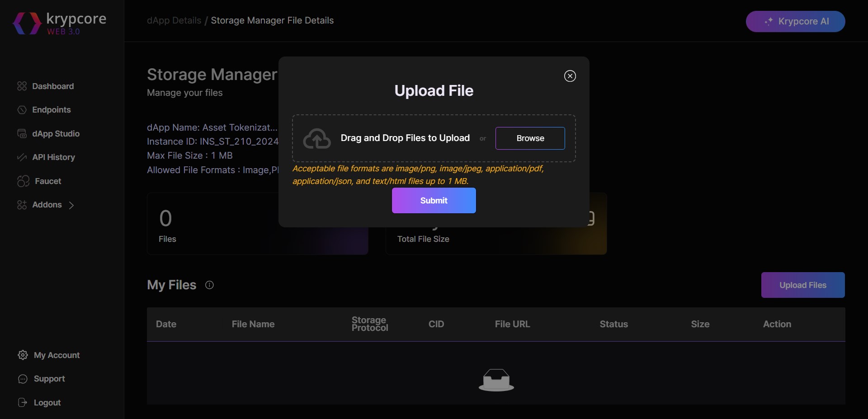The image size is (868, 419).
Task: Submit the file upload
Action: click(434, 201)
